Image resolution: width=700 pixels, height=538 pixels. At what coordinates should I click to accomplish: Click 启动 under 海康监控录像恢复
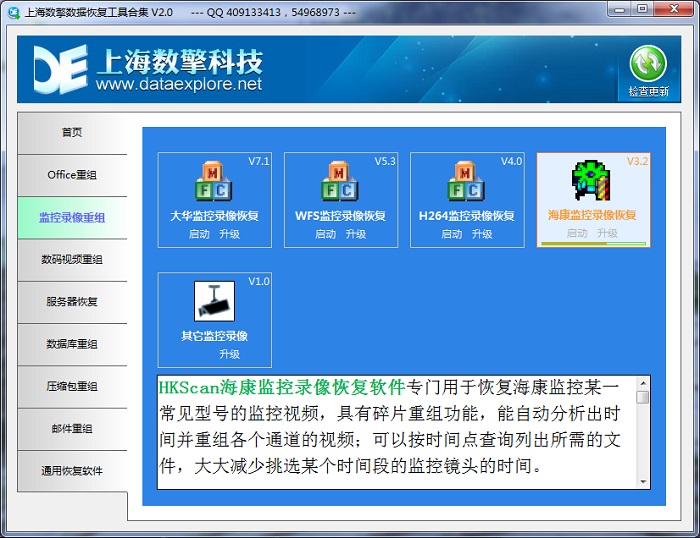point(577,233)
